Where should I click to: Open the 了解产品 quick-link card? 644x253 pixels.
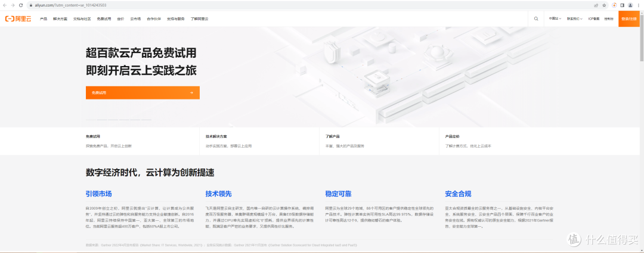pos(379,141)
